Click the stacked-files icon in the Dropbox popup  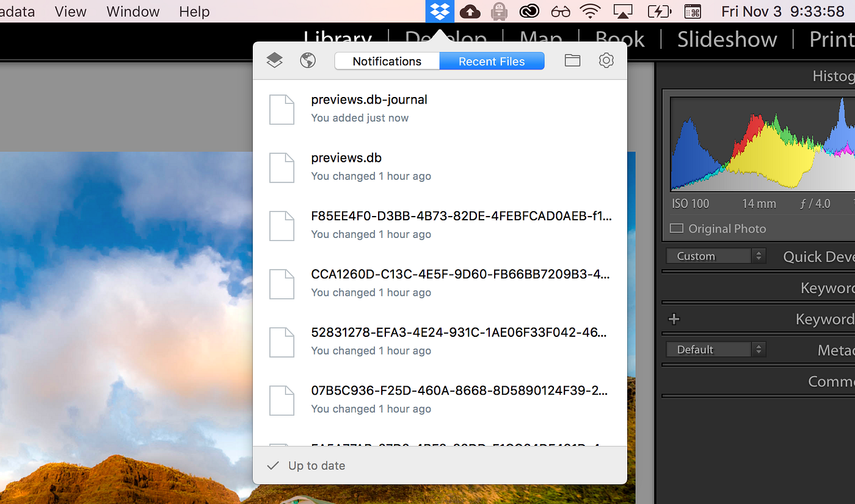click(x=274, y=60)
